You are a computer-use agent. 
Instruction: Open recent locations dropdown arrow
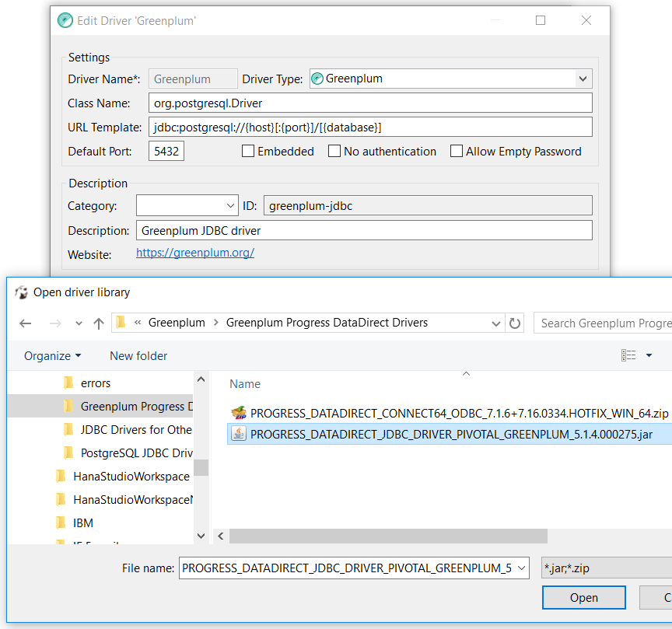(79, 323)
